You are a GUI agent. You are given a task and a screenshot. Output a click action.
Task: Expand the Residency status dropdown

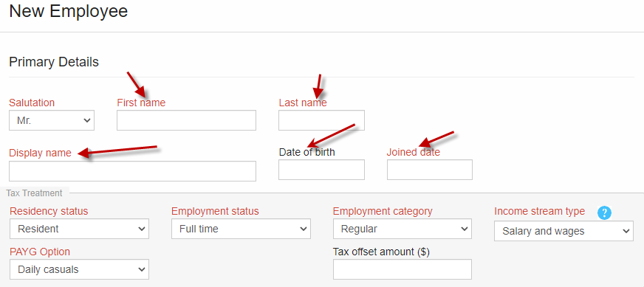pos(79,229)
